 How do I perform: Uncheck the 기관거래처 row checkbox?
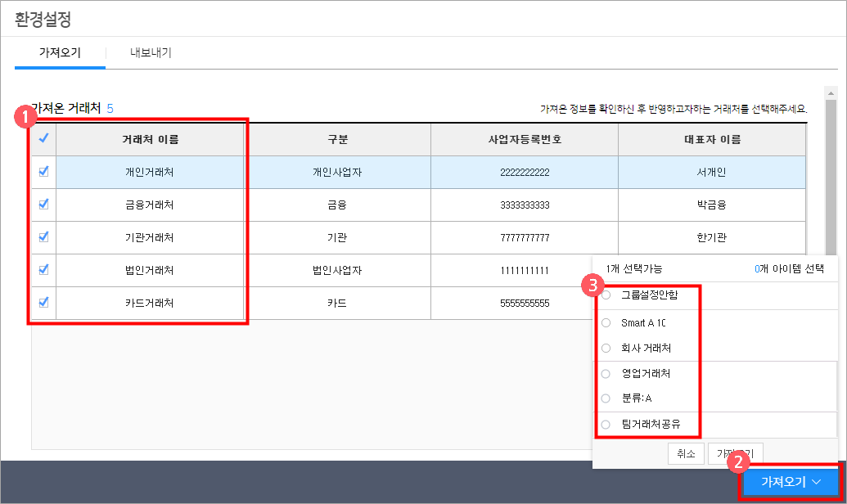44,237
